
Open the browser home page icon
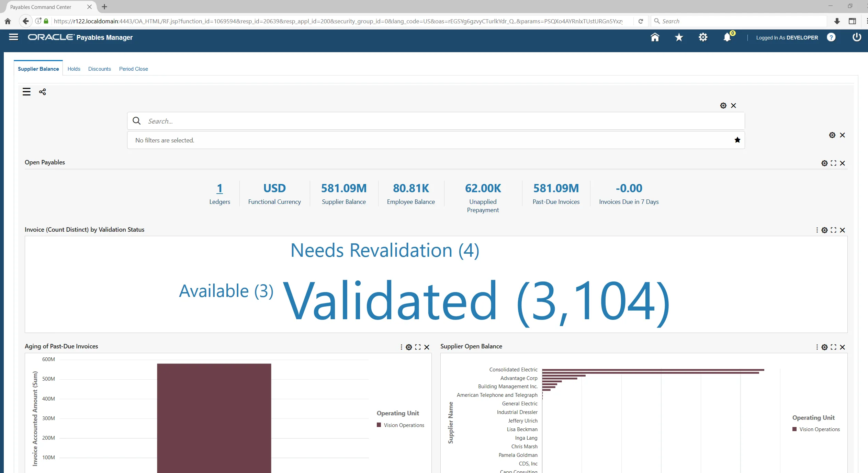pyautogui.click(x=8, y=21)
